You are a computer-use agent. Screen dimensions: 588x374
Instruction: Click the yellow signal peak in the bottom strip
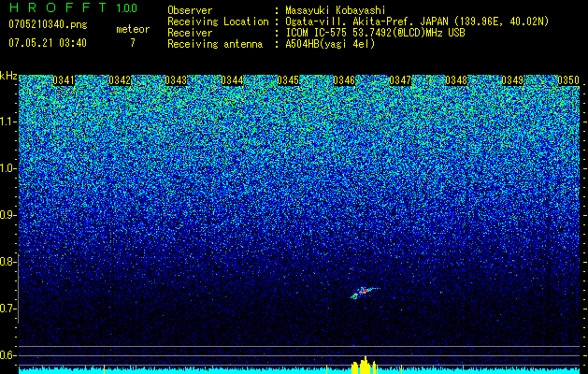click(364, 365)
